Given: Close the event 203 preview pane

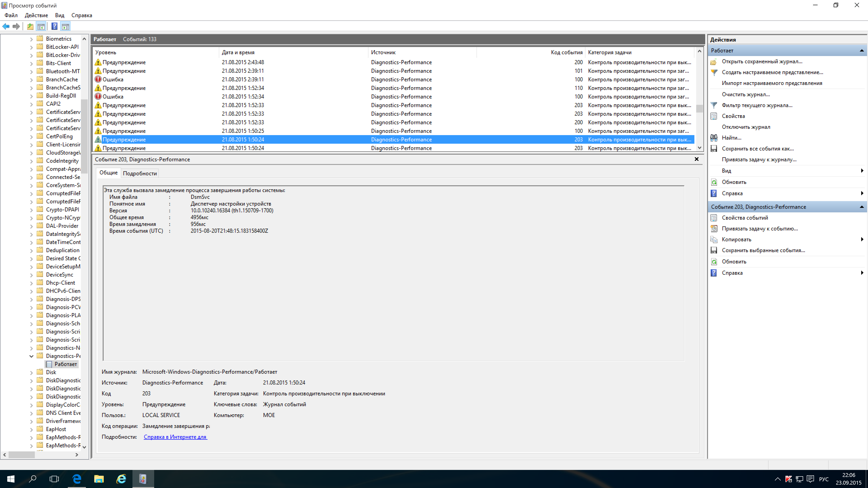Looking at the screenshot, I should 696,159.
